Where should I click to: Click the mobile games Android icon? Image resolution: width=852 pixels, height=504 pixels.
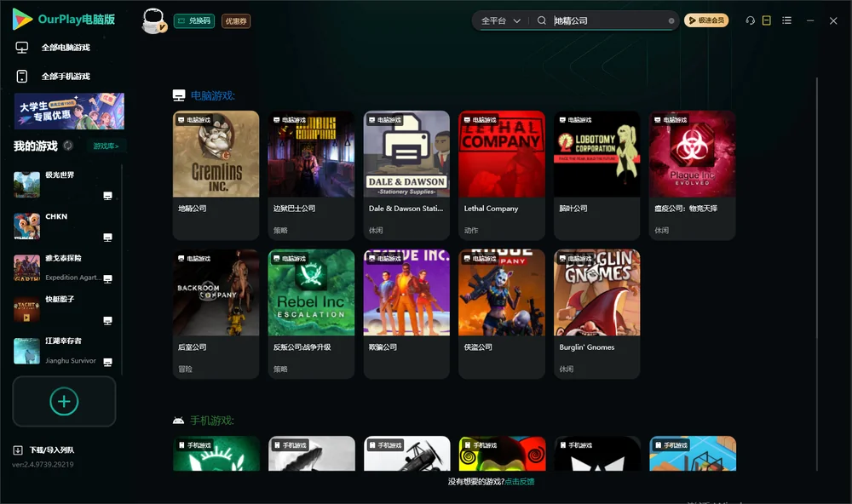tap(178, 421)
